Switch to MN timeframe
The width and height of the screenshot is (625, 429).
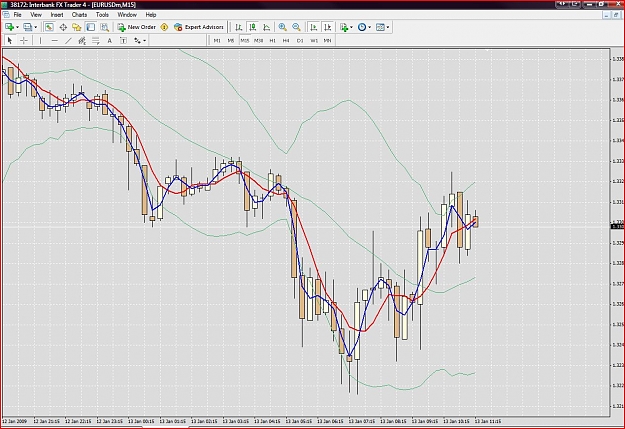328,40
